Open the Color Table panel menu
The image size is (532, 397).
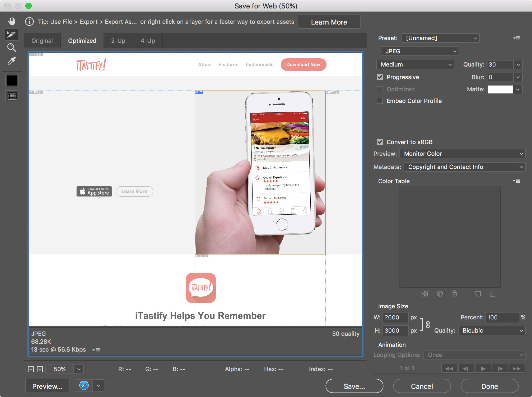click(517, 181)
